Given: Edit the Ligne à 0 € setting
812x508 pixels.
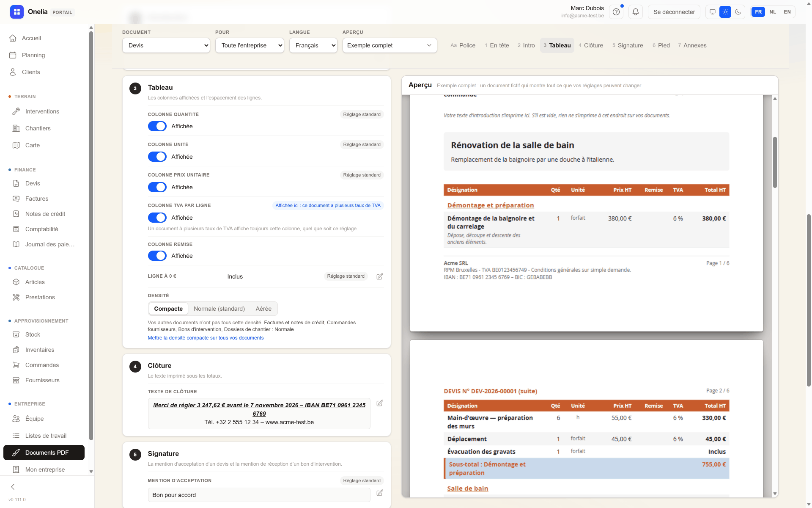Looking at the screenshot, I should (x=380, y=276).
